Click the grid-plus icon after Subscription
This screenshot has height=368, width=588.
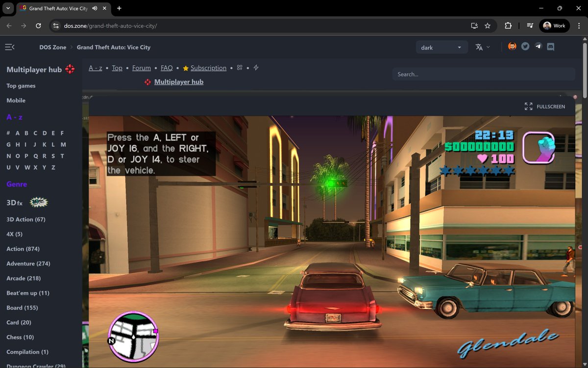tap(240, 68)
